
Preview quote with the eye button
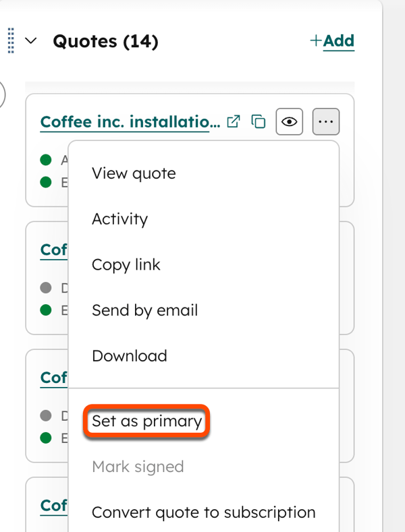click(x=290, y=121)
